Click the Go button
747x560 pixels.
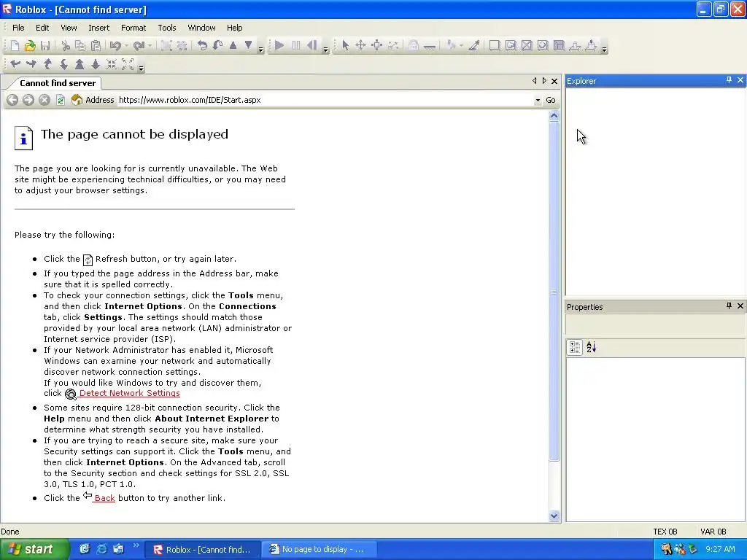551,100
